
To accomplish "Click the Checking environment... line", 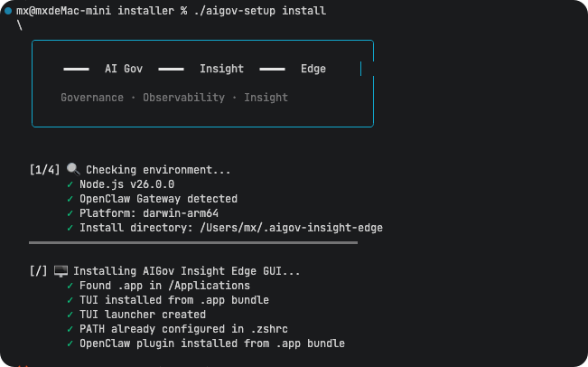I will [158, 170].
